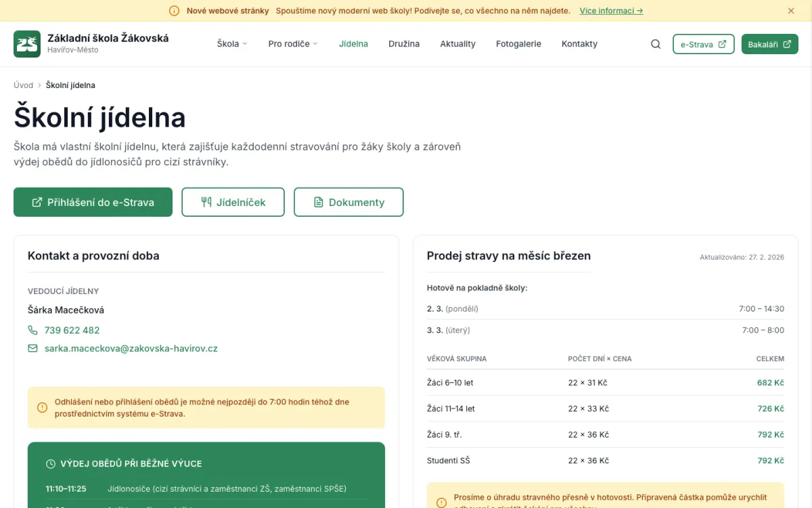Open the Bakaláři external button
Screen dimensions: 812x508
click(769, 44)
